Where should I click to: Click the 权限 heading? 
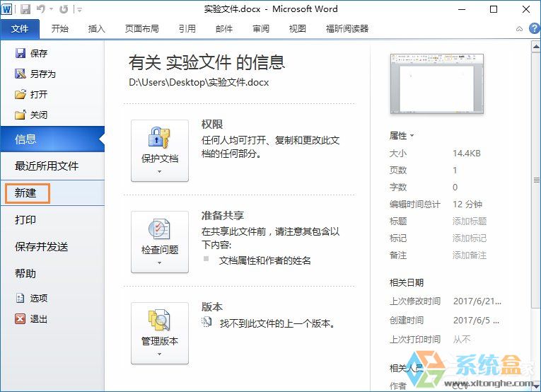(212, 125)
